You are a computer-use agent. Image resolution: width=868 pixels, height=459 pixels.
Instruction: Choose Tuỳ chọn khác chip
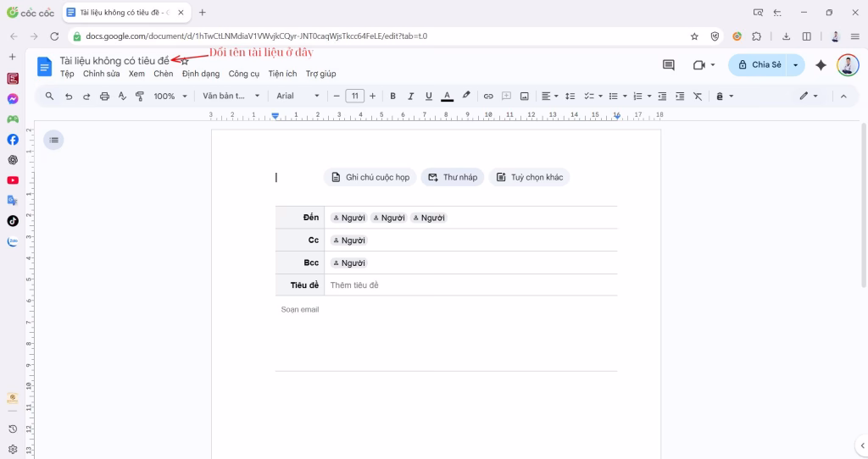(x=529, y=177)
